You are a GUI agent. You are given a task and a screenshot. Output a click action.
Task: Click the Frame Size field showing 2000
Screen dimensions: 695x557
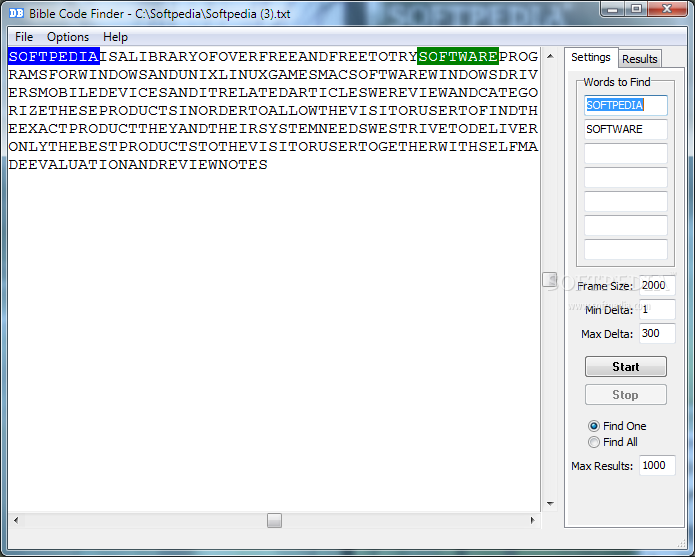click(x=657, y=285)
